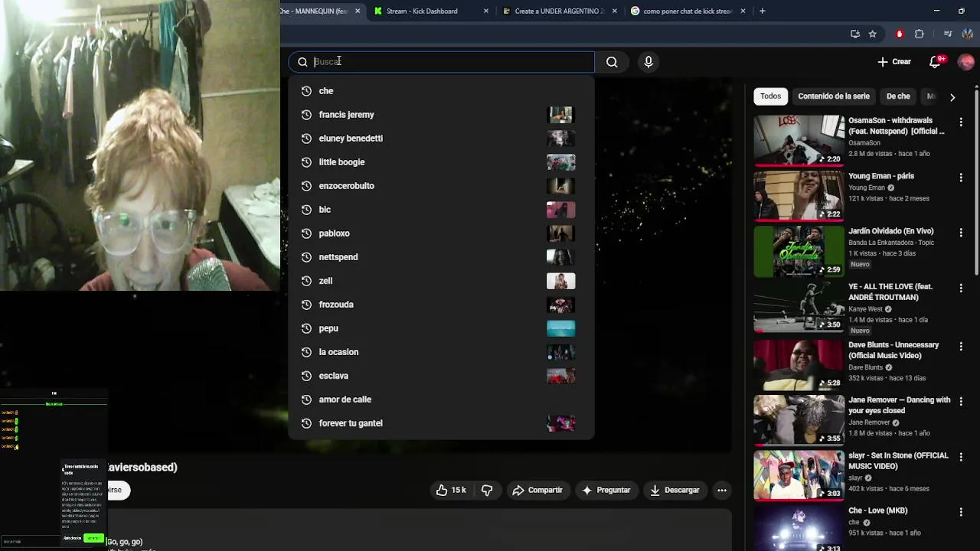
Task: Choose 'little boogie' search suggestion
Action: coord(441,162)
